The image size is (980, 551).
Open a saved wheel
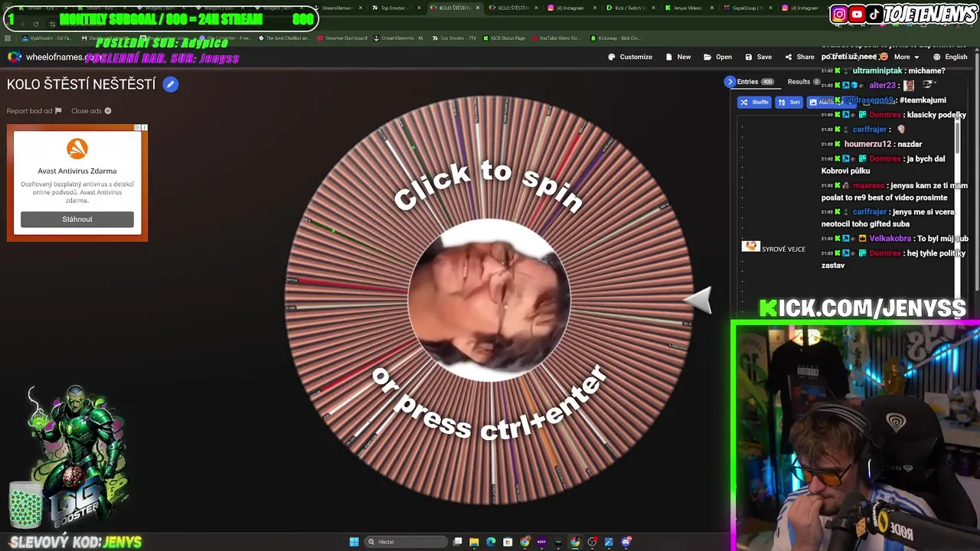pyautogui.click(x=717, y=57)
